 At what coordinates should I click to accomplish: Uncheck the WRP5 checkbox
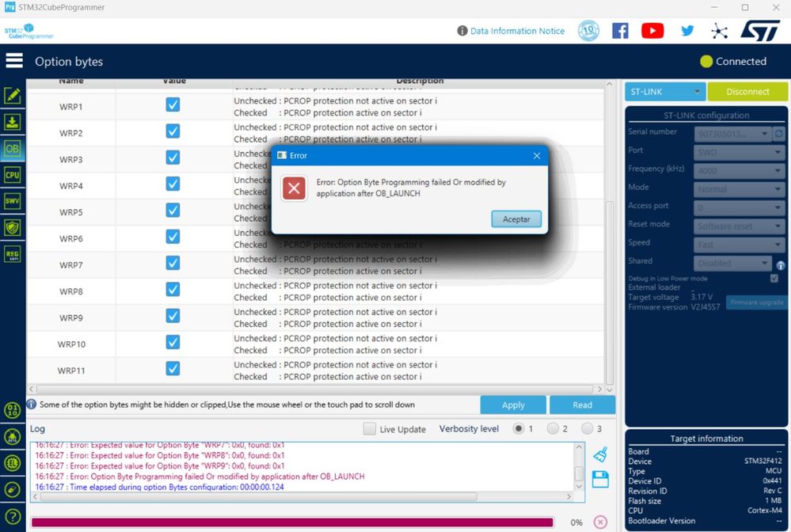tap(173, 211)
